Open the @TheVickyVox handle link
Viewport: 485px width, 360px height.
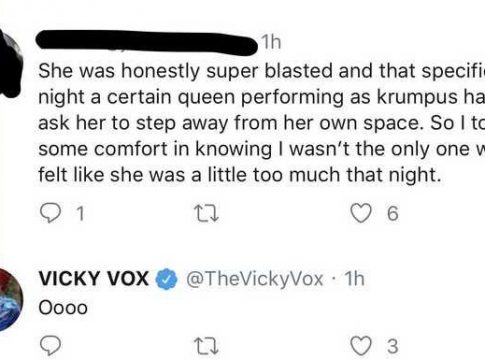click(x=254, y=279)
